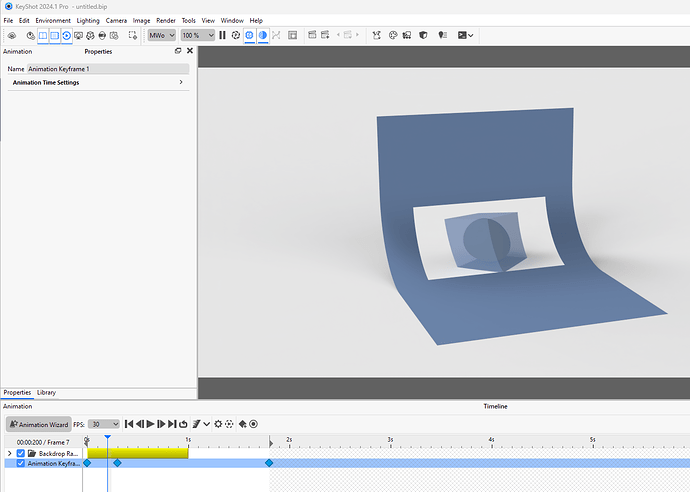Open the Camera menu
690x492 pixels.
tap(116, 21)
